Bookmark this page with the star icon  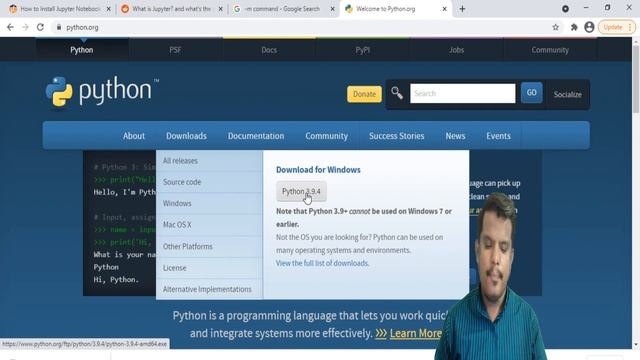click(556, 27)
